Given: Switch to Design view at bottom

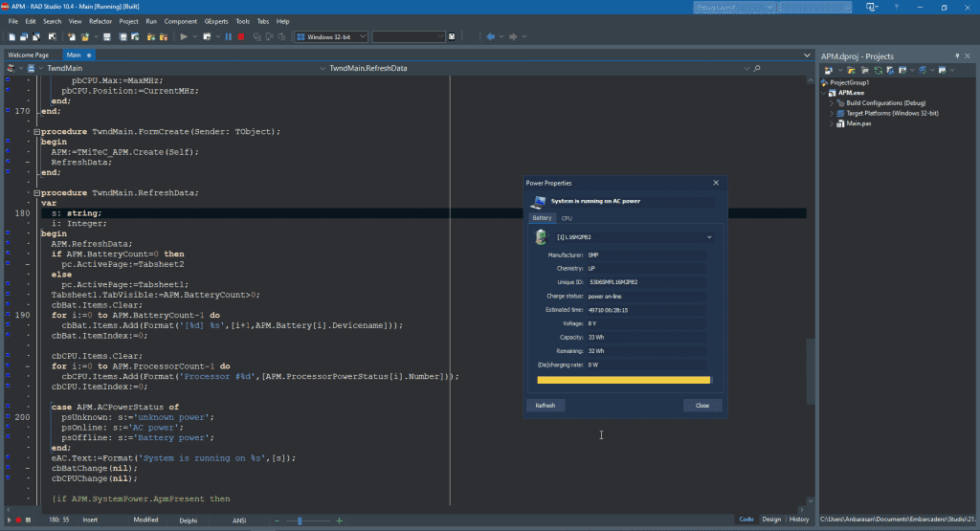Looking at the screenshot, I should click(771, 520).
